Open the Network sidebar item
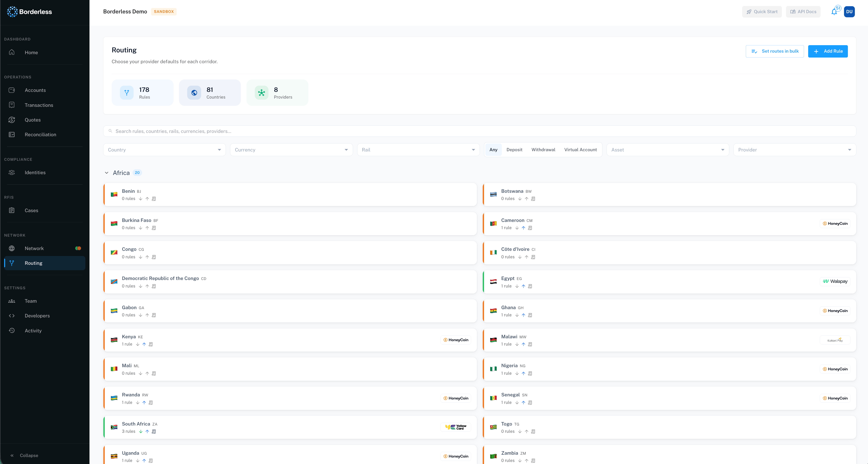868x464 pixels. (x=44, y=248)
